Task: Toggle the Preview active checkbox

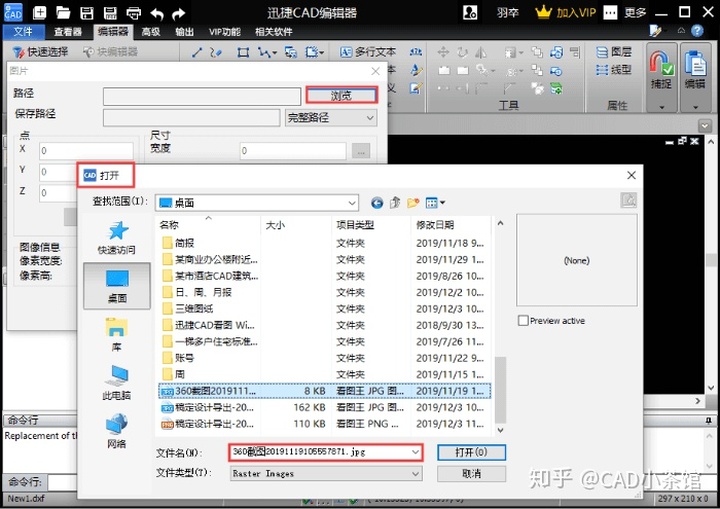Action: click(523, 321)
